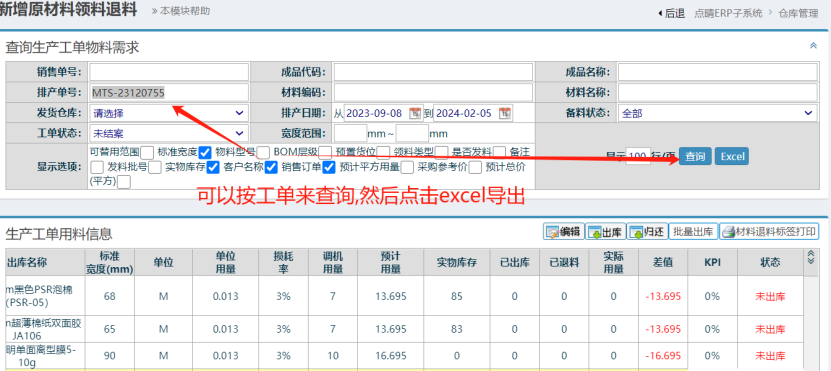Uncheck the 标准宽度 checkbox

206,153
